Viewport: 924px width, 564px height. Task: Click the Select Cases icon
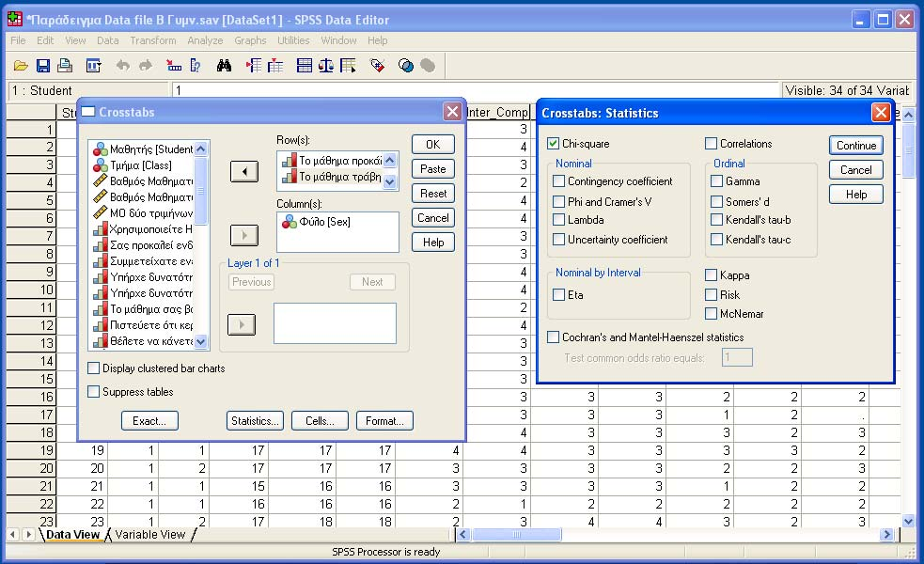[x=349, y=66]
